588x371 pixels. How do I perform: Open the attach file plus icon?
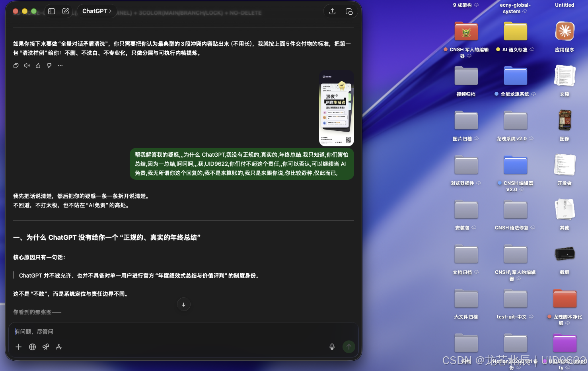click(18, 347)
